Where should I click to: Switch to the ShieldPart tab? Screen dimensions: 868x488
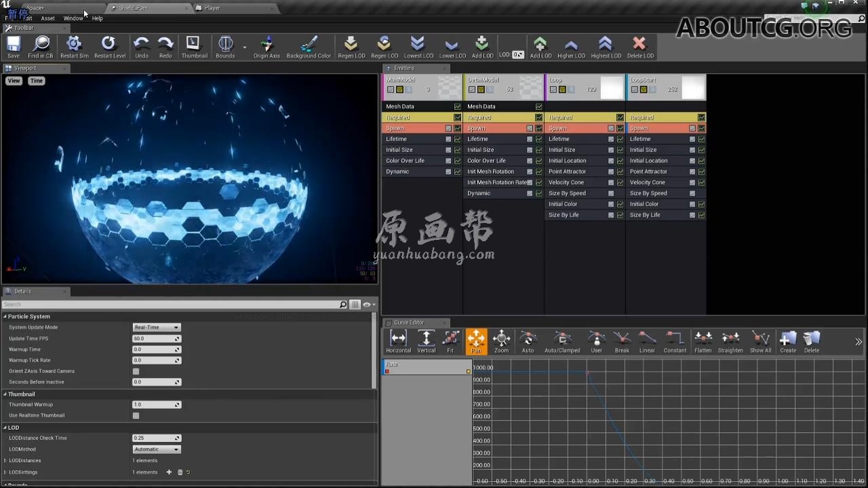click(x=147, y=8)
